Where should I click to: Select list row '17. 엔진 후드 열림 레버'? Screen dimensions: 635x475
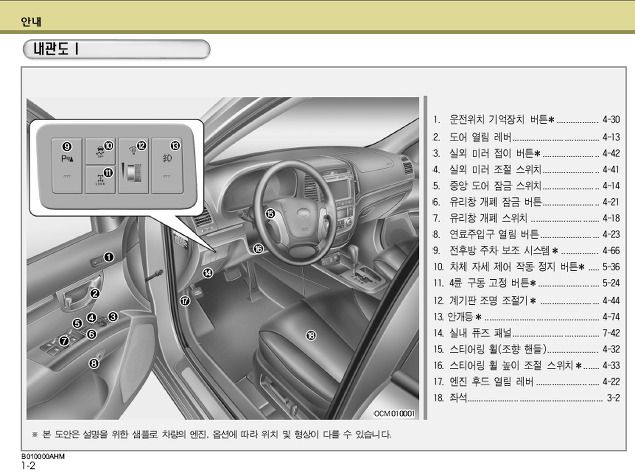526,381
